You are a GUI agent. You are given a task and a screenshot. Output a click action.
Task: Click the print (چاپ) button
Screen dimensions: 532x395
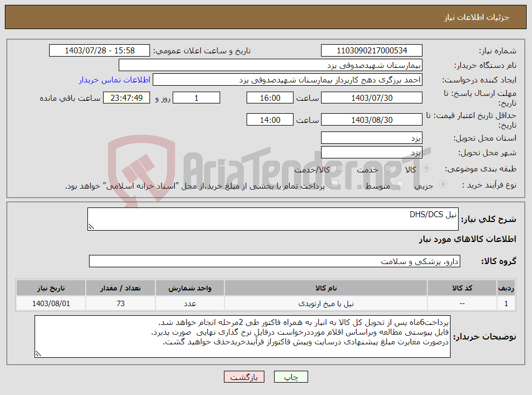click(x=291, y=377)
